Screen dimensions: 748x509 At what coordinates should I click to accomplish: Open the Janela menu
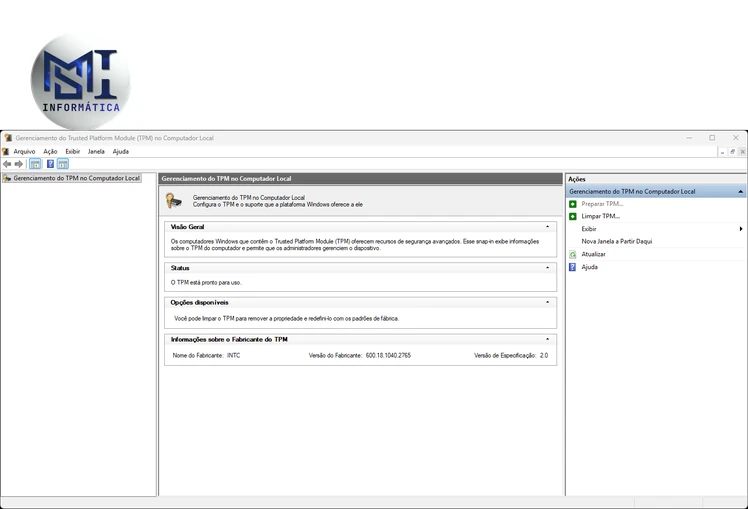(x=96, y=151)
